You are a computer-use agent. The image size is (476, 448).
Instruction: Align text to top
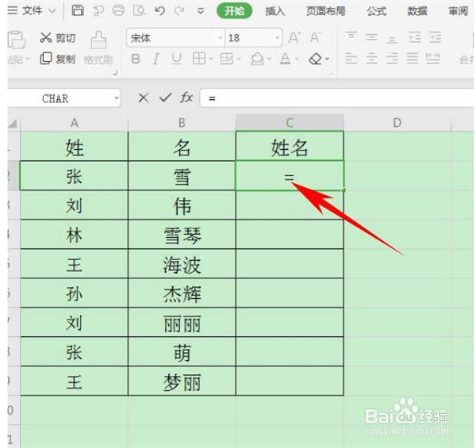[x=351, y=37]
